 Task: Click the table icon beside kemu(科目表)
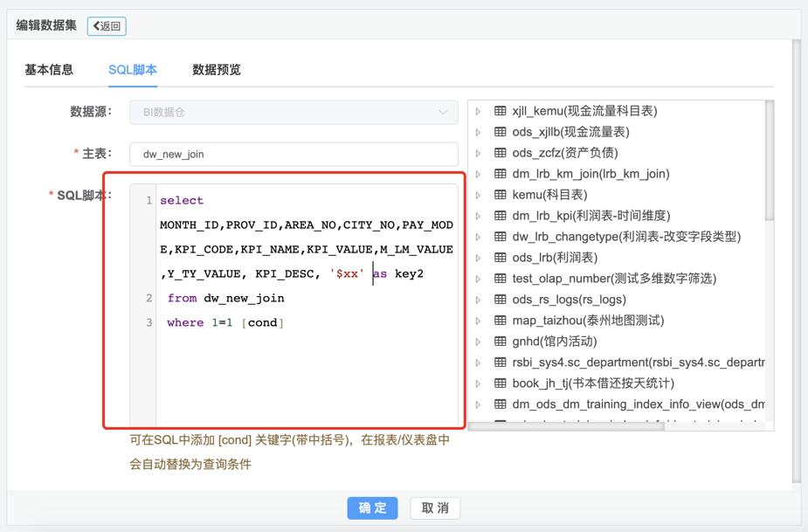(x=501, y=195)
